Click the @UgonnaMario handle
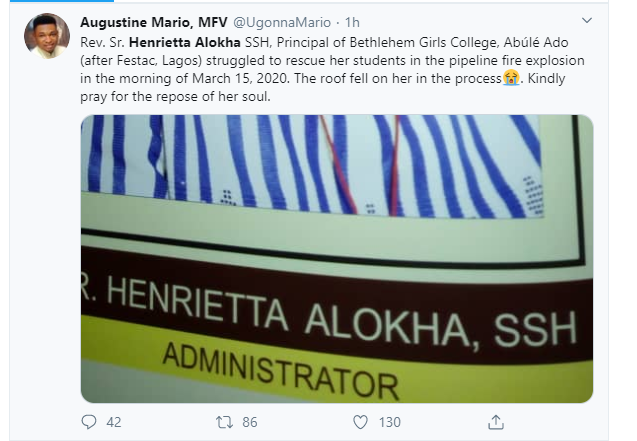The image size is (637, 441). pos(310,22)
